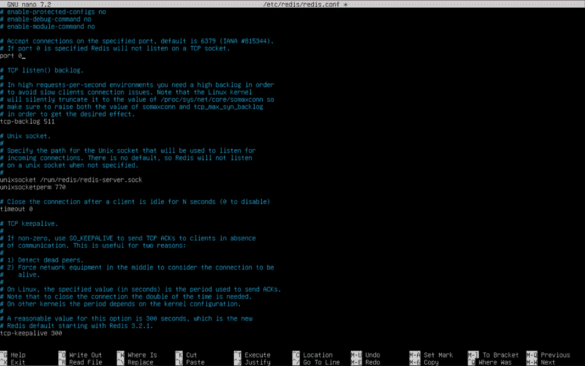Click the 'On Linux, the specified value' comment line
The image size is (585, 366).
pyautogui.click(x=141, y=289)
